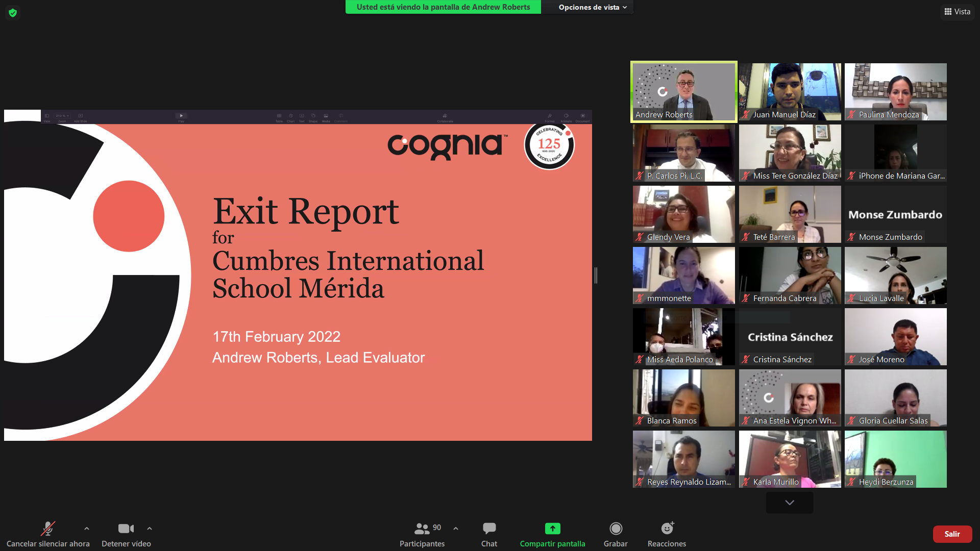Screen dimensions: 980x551
Task: Expand video options caret beside camera
Action: coord(150,529)
